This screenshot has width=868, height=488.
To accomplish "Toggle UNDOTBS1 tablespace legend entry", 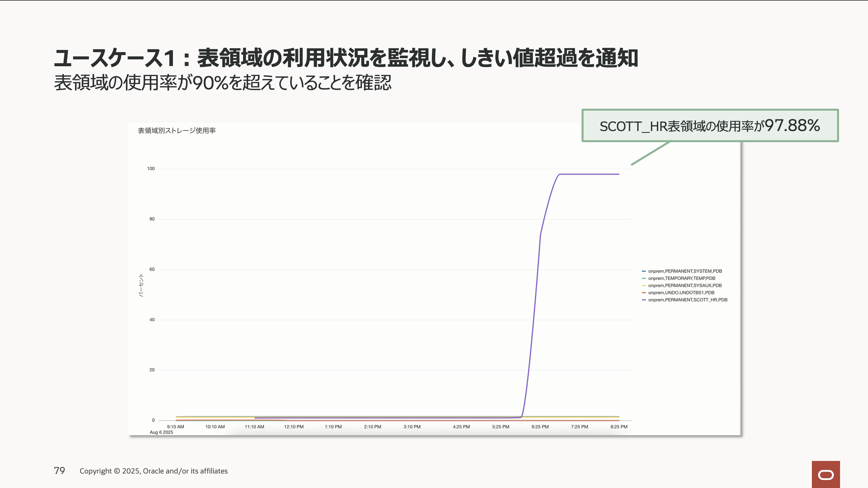I will point(681,293).
